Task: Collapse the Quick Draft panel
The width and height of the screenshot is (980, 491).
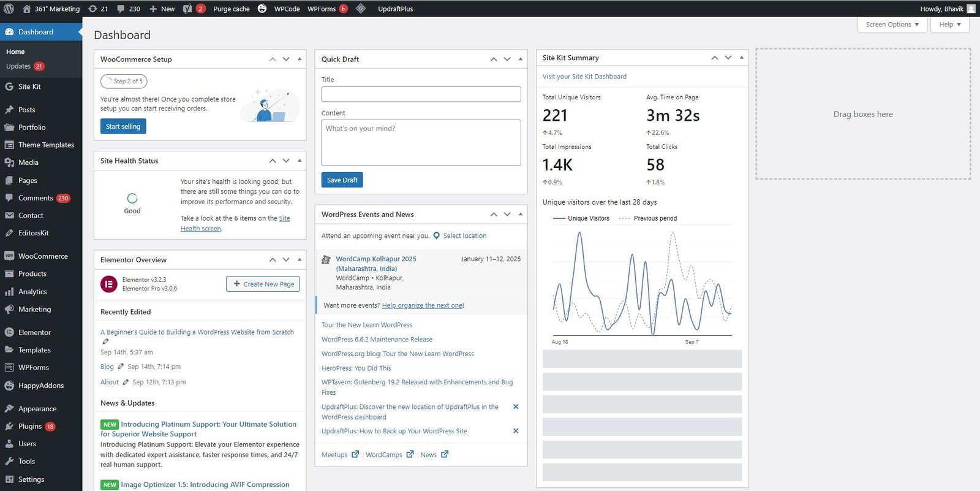Action: point(521,59)
